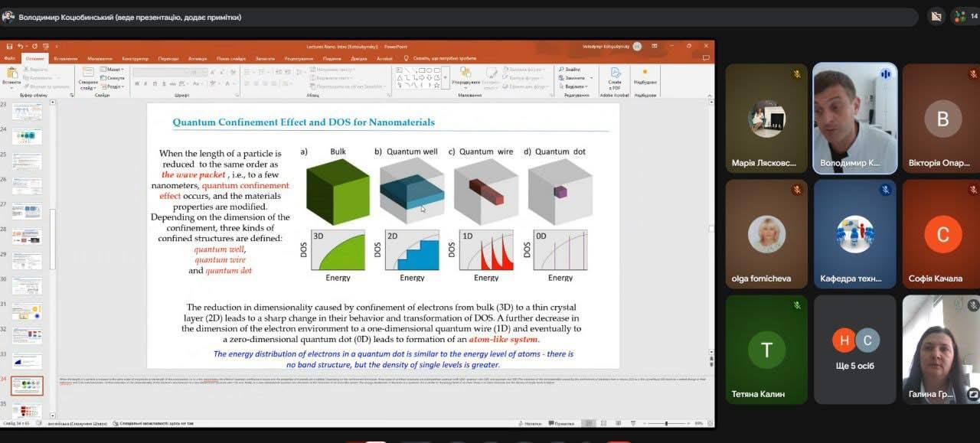The width and height of the screenshot is (980, 443).
Task: Click the bulleted list icon
Action: click(249, 70)
